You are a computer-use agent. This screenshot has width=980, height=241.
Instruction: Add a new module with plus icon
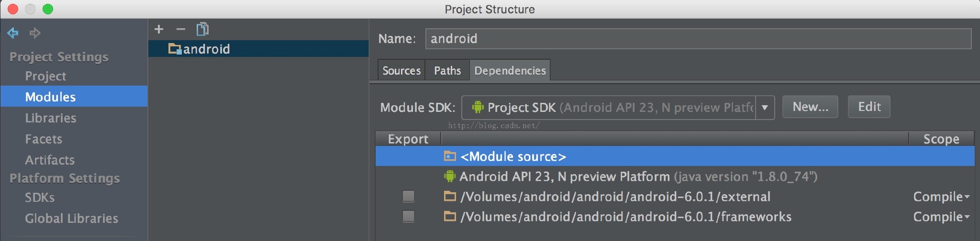pyautogui.click(x=159, y=29)
